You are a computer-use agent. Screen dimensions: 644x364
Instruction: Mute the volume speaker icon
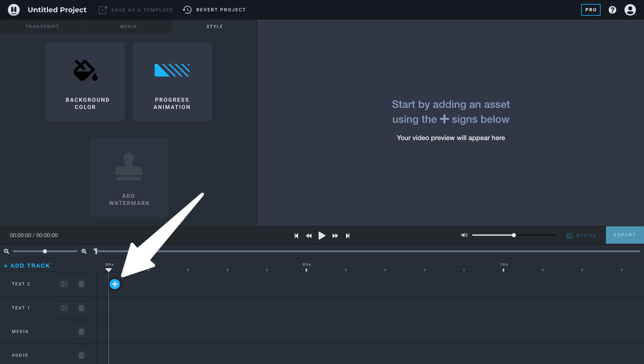click(464, 235)
